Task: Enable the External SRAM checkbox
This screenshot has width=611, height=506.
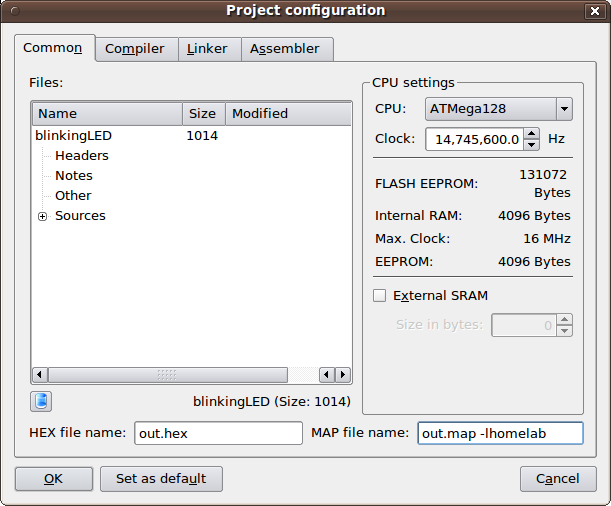Action: [379, 295]
